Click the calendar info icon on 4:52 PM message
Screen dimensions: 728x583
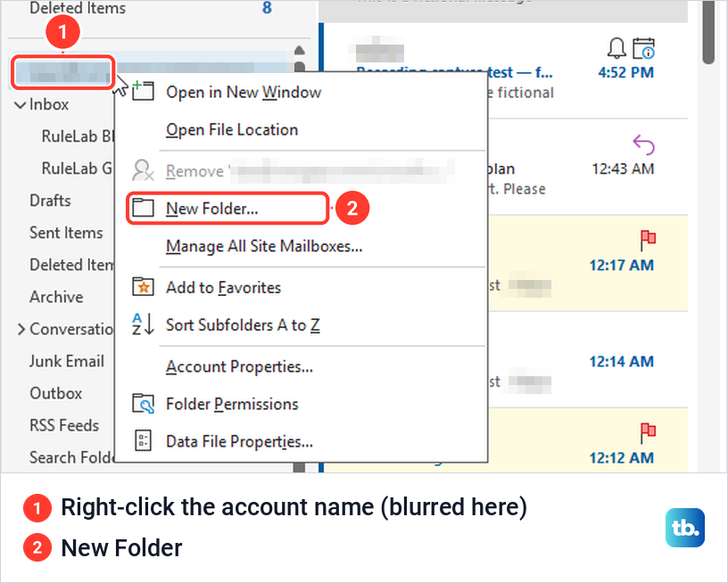pos(644,48)
